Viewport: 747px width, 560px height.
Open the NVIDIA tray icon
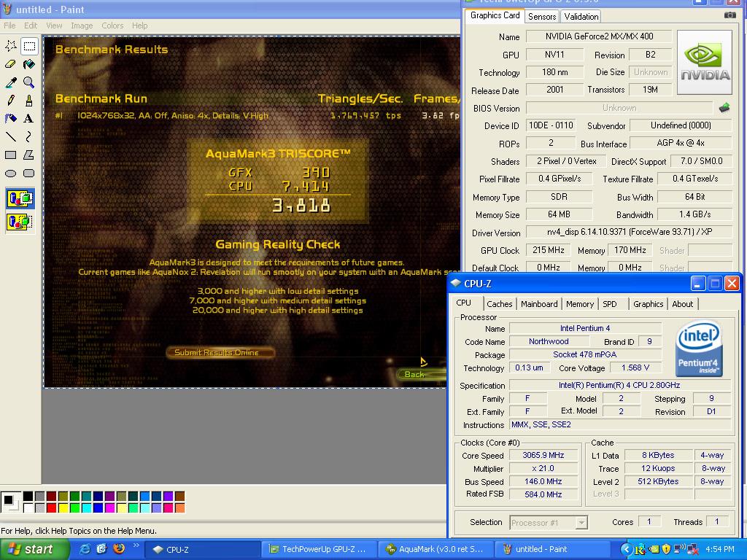point(654,550)
